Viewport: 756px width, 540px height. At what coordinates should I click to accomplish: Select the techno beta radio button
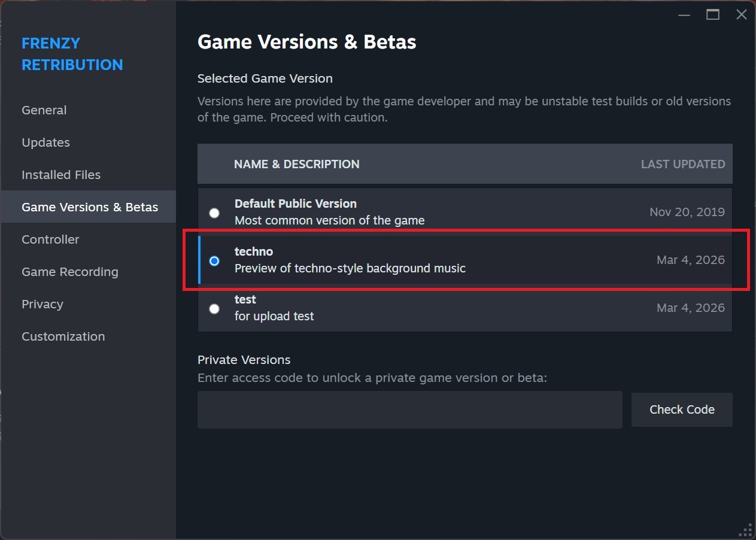214,261
